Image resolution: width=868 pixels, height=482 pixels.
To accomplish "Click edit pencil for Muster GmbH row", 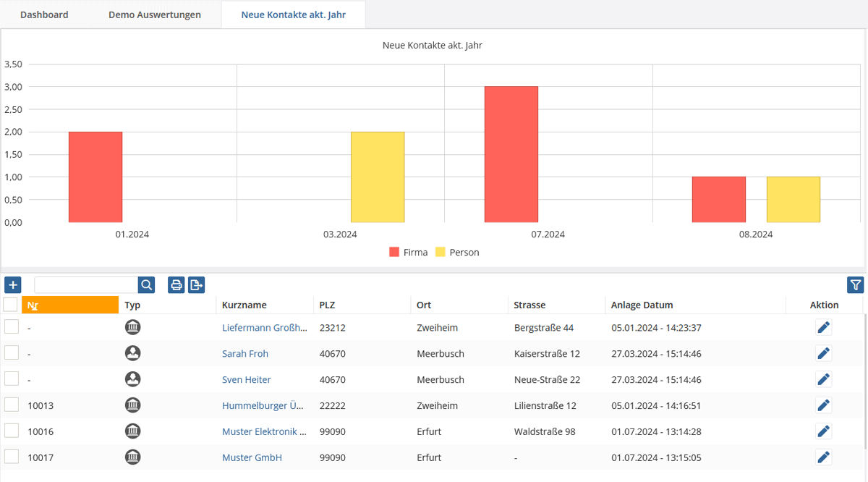I will [x=823, y=457].
